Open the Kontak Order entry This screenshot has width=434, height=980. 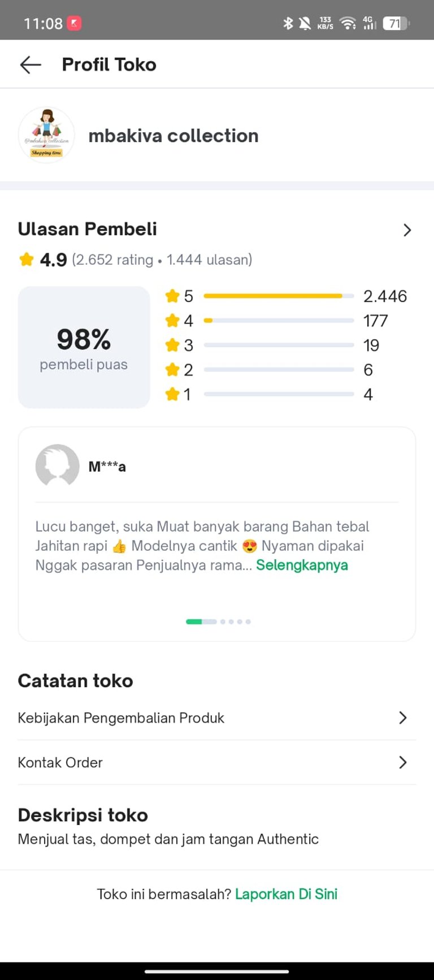coord(60,762)
